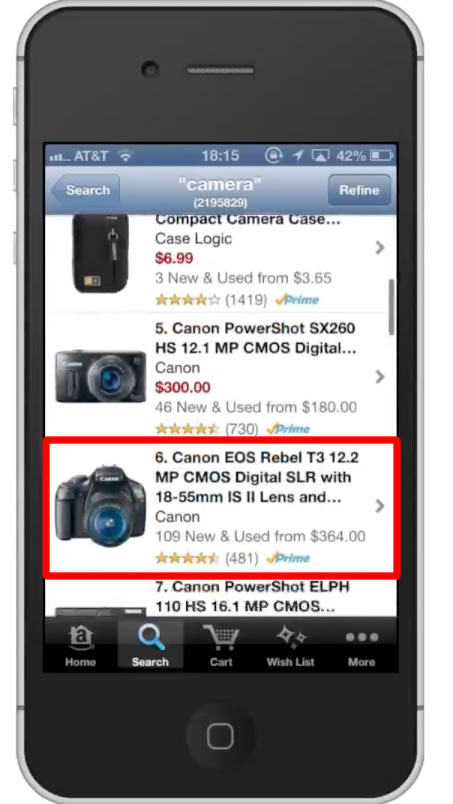The image size is (453, 804).
Task: Open the Refine filter button
Action: pos(359,190)
